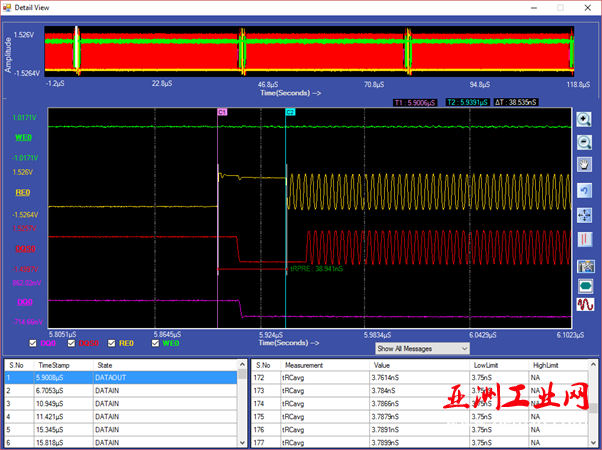Select the DATAIN row at 6.7053µS
Image resolution: width=602 pixels, height=450 pixels.
[121, 391]
